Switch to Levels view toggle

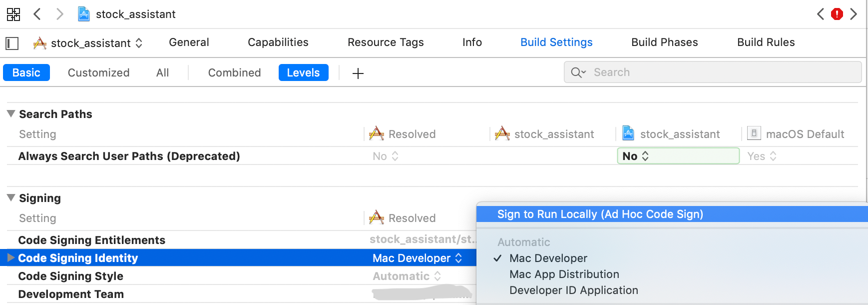tap(303, 72)
